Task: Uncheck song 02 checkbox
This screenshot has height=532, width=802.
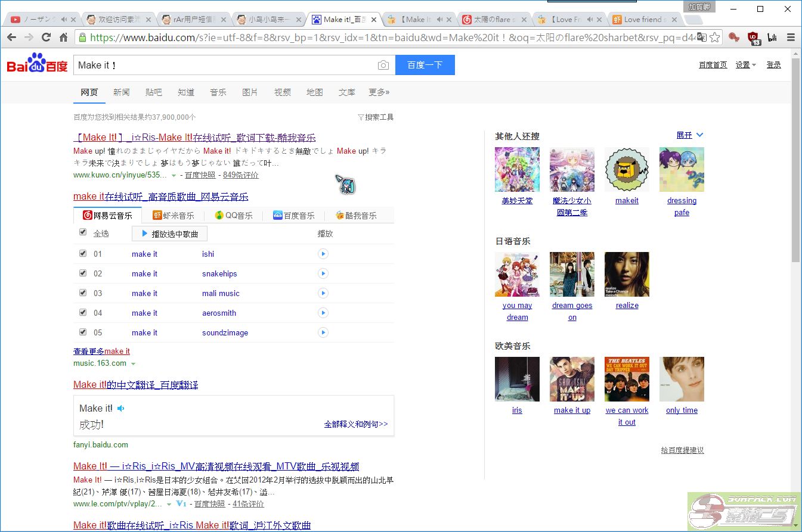Action: pyautogui.click(x=83, y=273)
